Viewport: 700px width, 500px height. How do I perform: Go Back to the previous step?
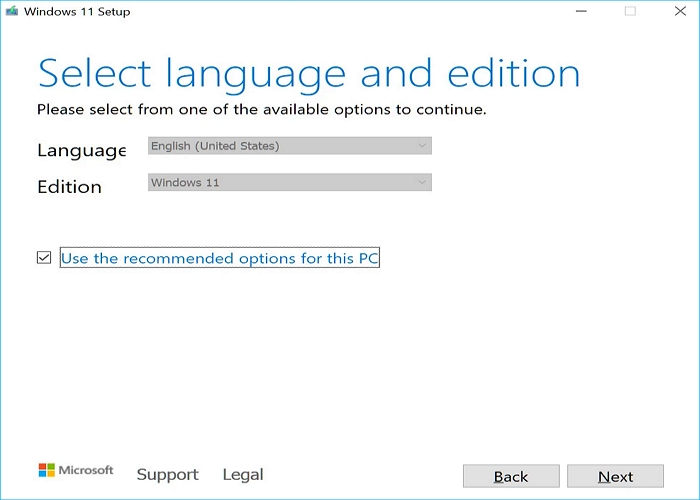[x=511, y=476]
